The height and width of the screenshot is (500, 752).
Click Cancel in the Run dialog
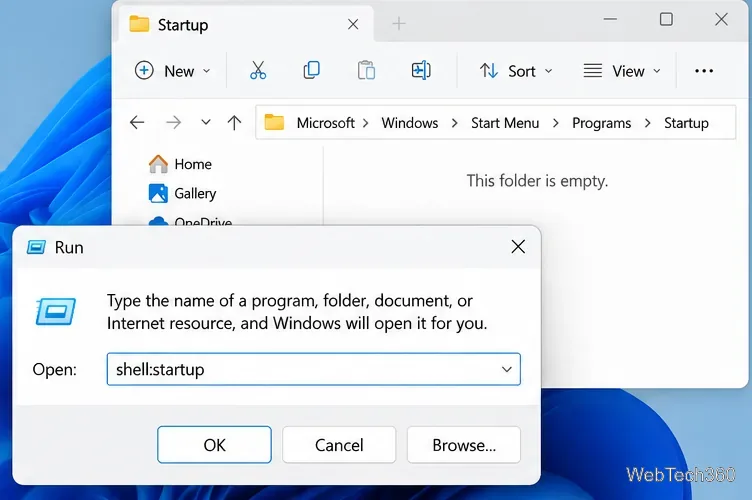coord(339,445)
